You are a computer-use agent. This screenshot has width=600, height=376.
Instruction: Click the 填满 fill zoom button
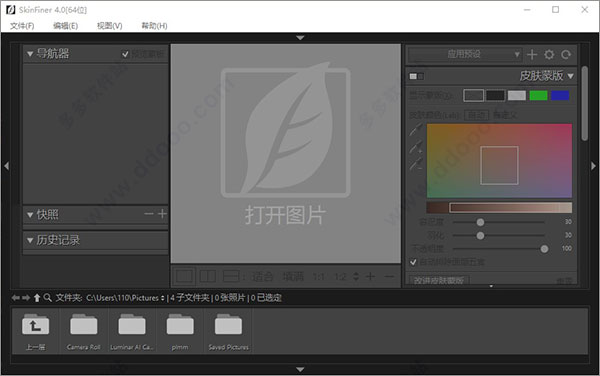point(293,276)
